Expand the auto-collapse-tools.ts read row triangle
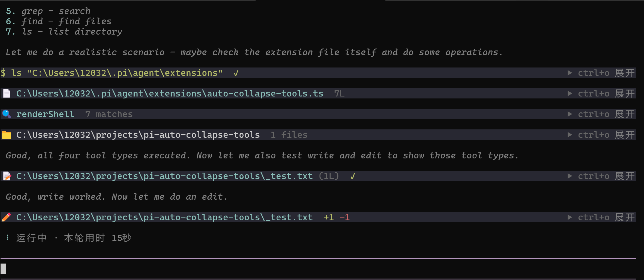 coord(570,94)
